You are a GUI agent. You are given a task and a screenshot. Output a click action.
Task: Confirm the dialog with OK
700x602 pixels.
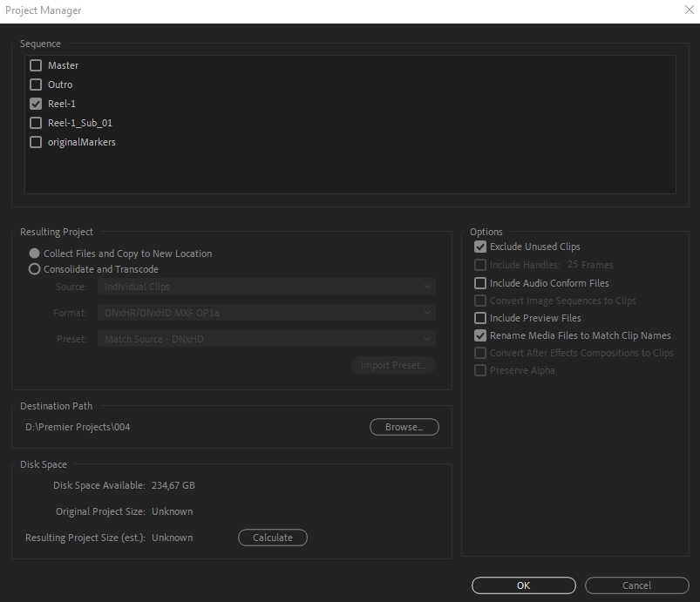pos(523,585)
